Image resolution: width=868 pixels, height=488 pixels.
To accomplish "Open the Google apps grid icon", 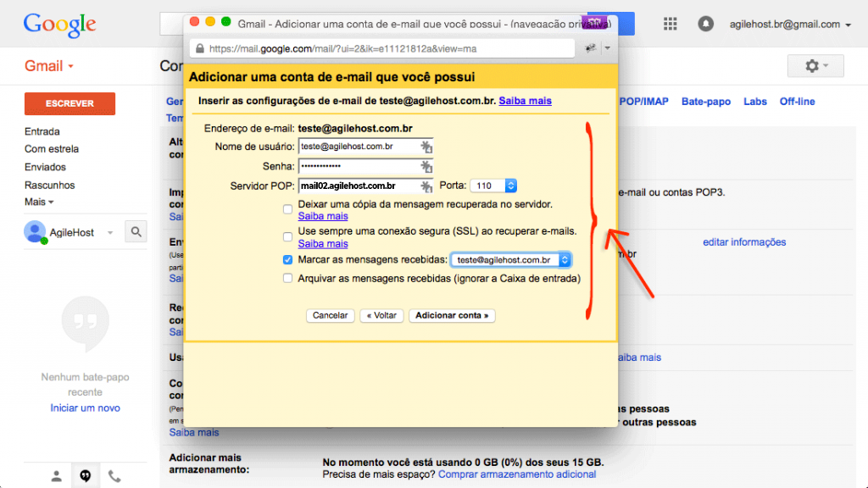I will [x=670, y=24].
